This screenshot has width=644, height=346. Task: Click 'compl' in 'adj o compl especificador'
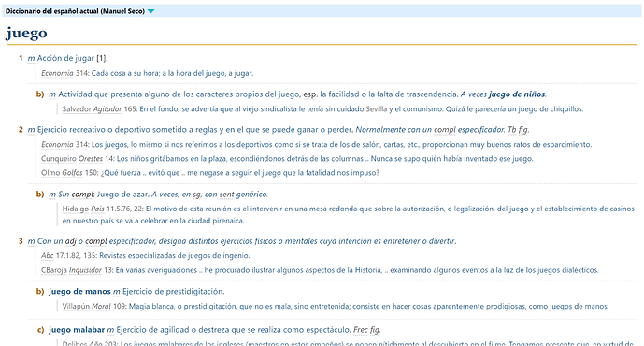[96, 241]
